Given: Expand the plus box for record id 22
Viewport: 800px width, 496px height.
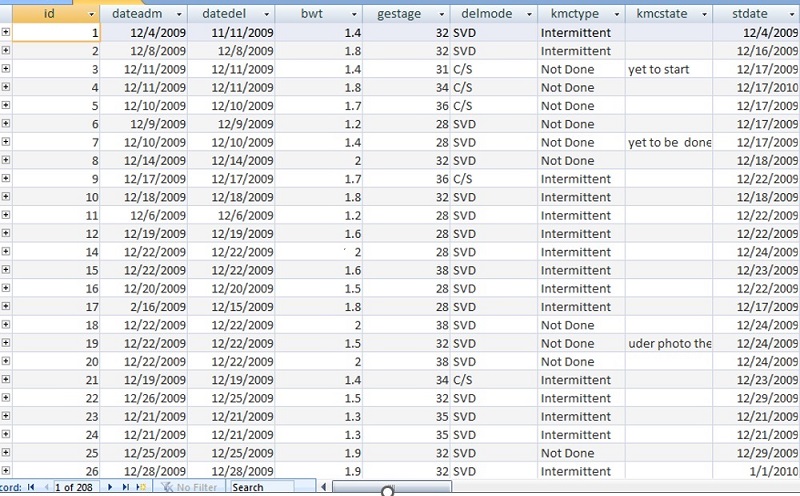Looking at the screenshot, I should point(6,398).
